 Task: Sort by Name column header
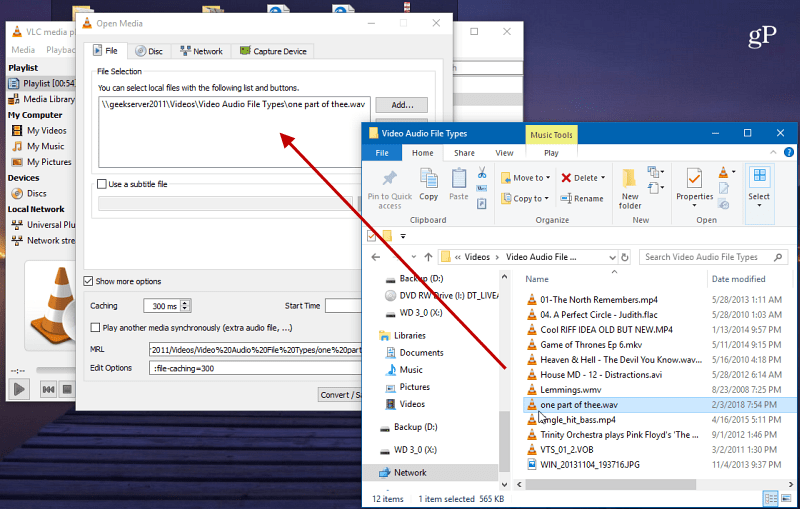tap(537, 279)
